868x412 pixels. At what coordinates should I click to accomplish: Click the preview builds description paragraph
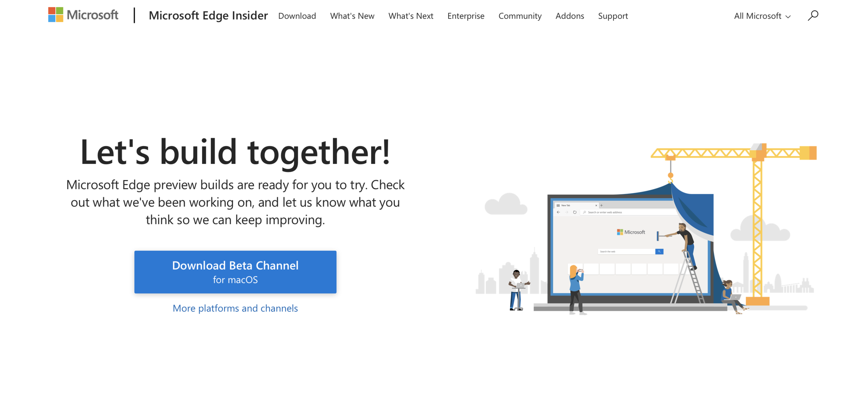click(x=235, y=202)
